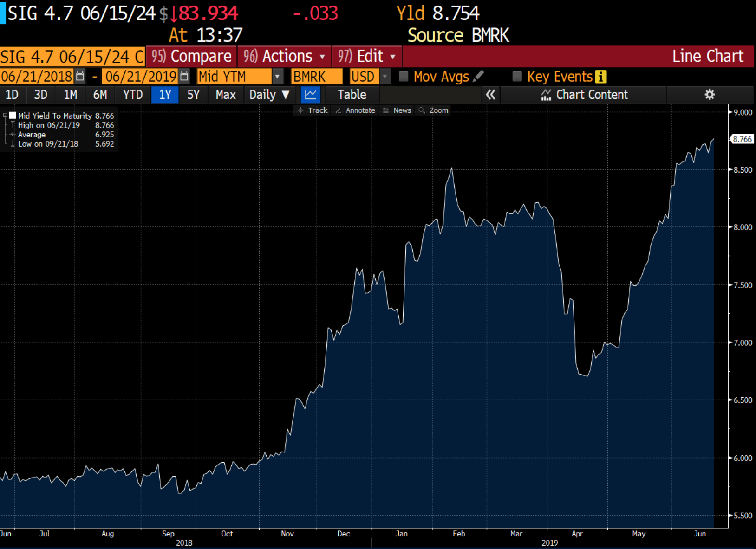Click the price 83.934 in header
756x549 pixels.
(x=208, y=13)
